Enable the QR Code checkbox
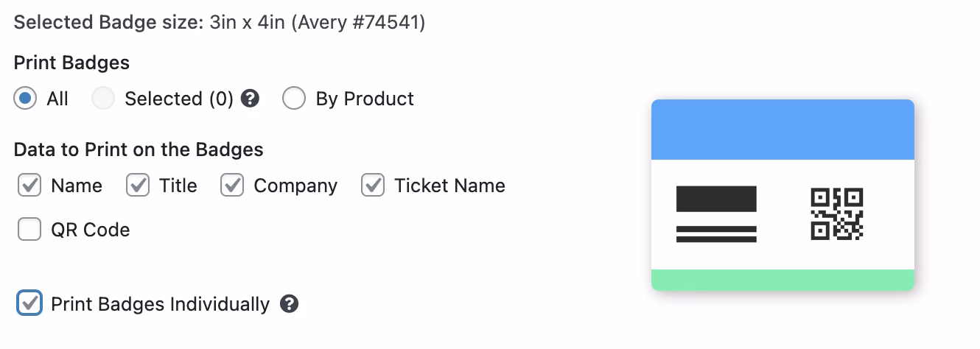 29,230
